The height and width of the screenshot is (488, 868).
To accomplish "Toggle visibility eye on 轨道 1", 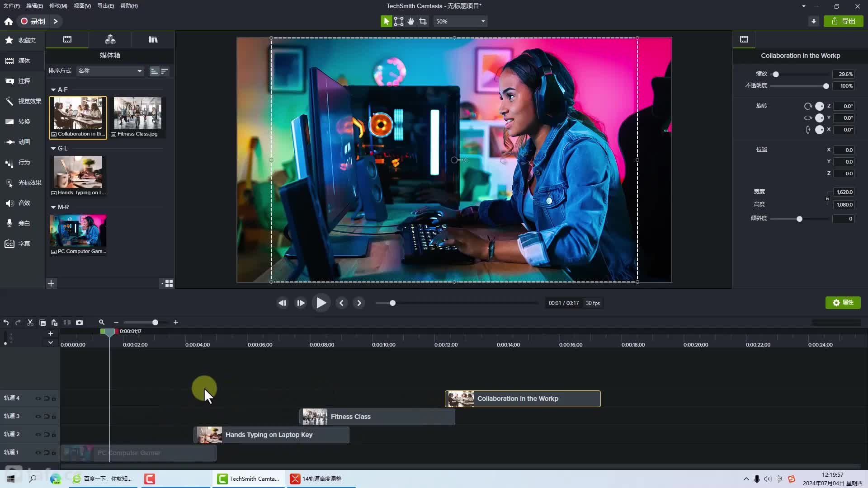I will [x=38, y=453].
